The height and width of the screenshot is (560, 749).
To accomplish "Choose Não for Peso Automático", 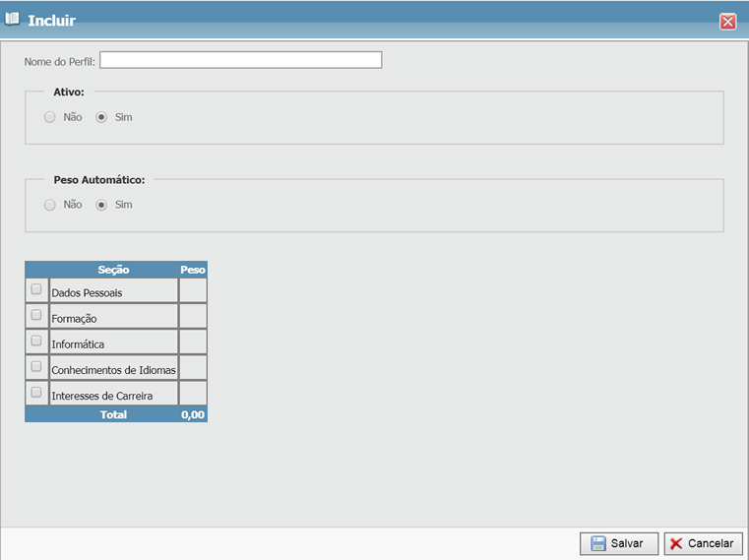I will [x=50, y=205].
